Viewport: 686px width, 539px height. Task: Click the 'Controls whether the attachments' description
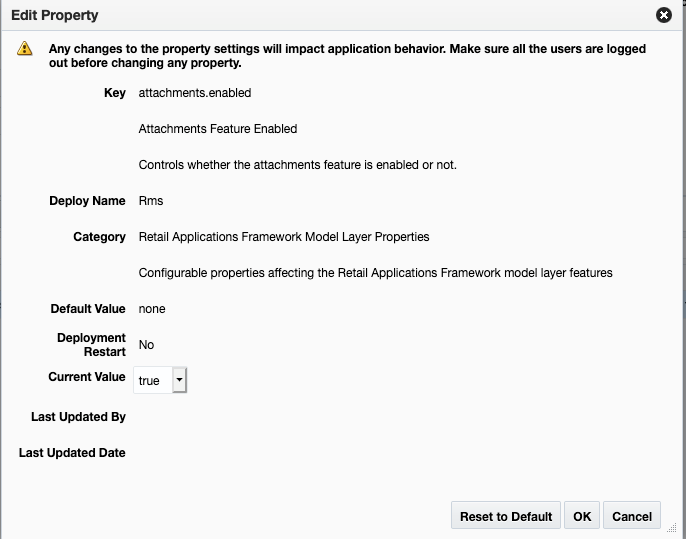[297, 165]
